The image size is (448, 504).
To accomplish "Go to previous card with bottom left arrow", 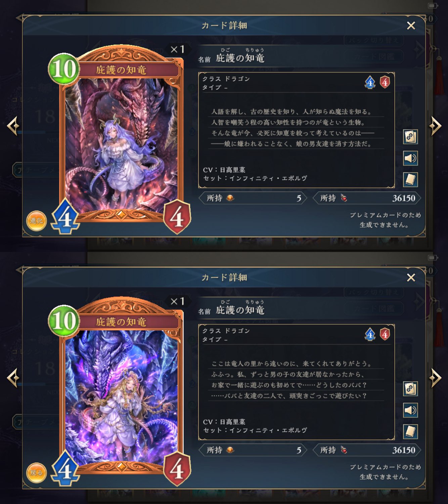I will click(x=13, y=378).
